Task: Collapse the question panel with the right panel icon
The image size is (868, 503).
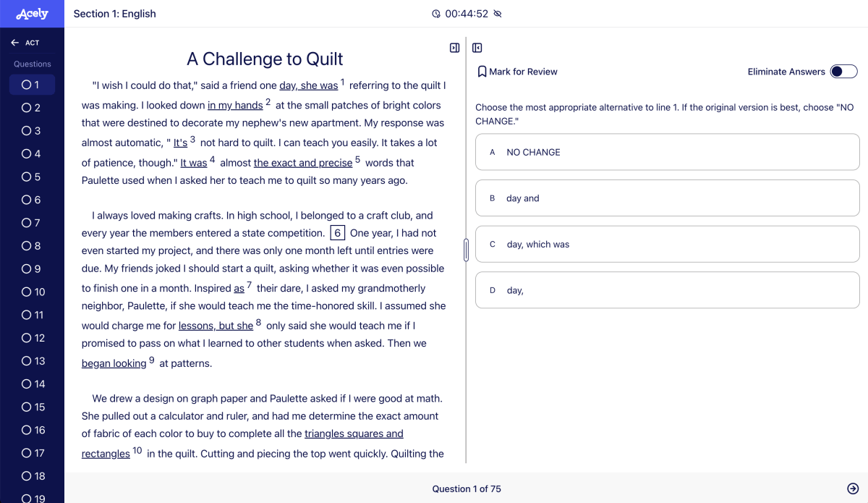Action: [477, 48]
